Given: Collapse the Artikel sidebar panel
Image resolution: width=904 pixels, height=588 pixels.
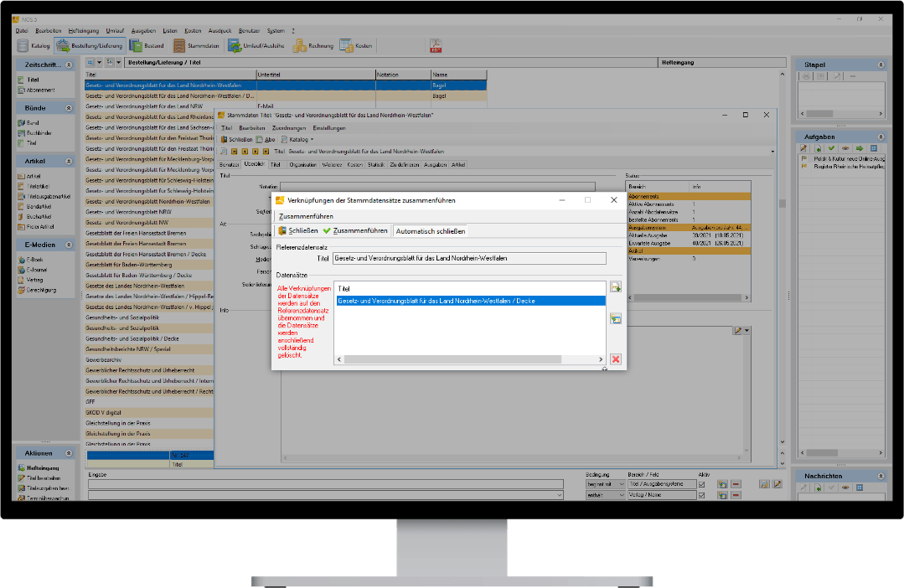Looking at the screenshot, I should [69, 162].
